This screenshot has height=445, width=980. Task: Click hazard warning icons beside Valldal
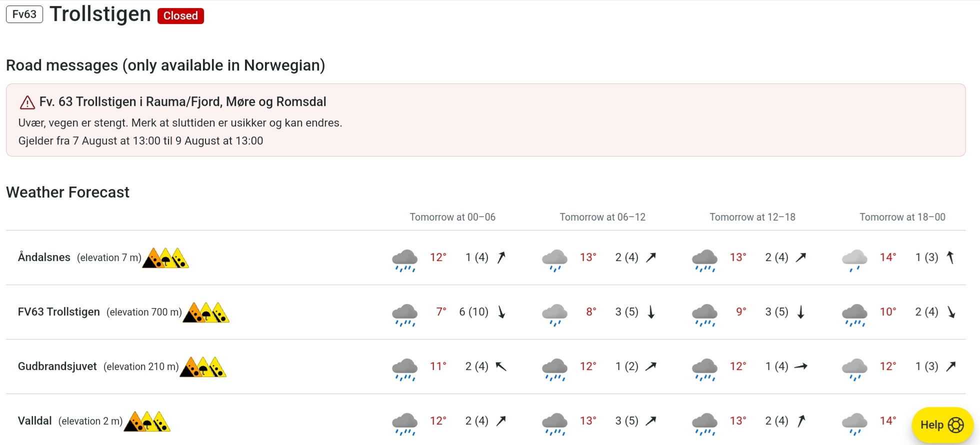[147, 421]
